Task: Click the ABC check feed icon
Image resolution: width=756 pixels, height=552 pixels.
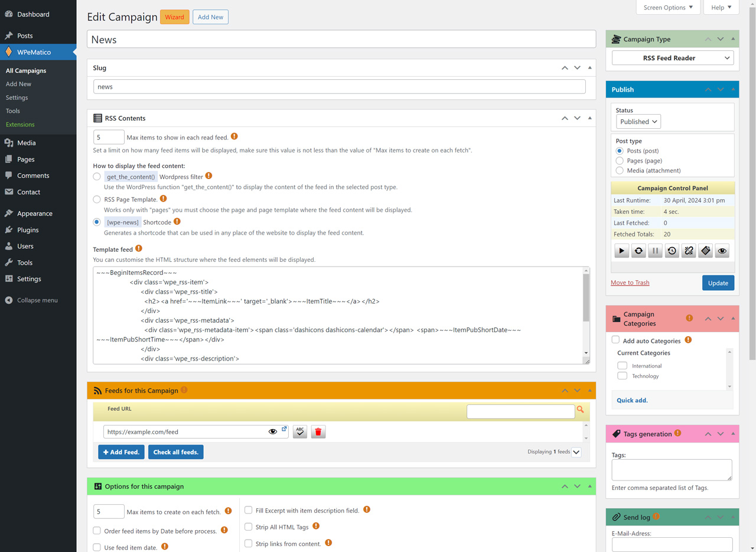Action: point(300,432)
